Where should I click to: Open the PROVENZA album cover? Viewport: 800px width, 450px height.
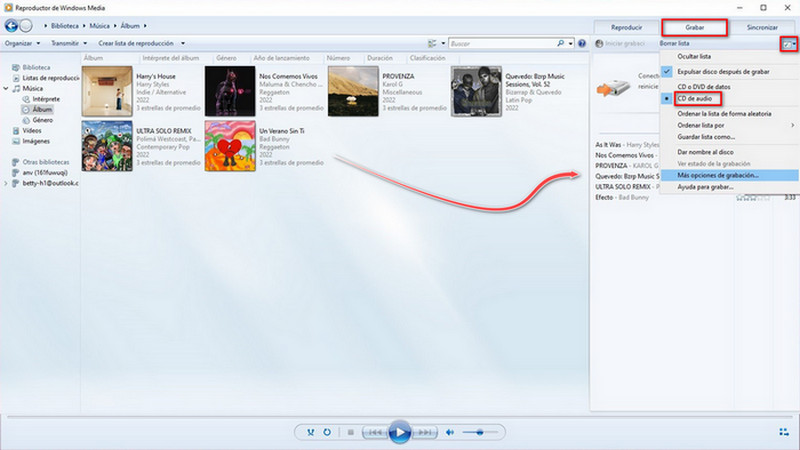pyautogui.click(x=353, y=91)
